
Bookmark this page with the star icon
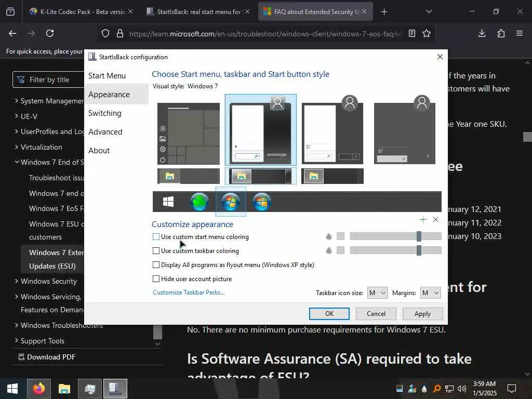click(427, 33)
